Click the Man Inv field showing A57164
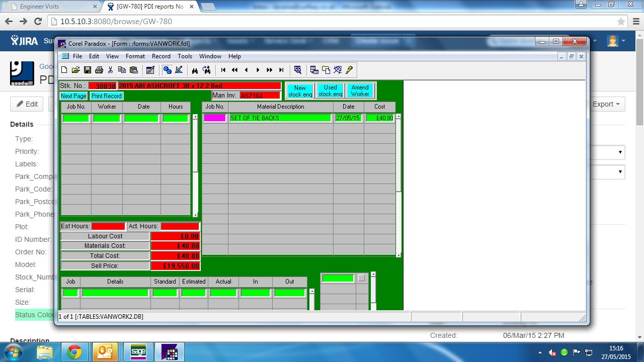 [260, 96]
